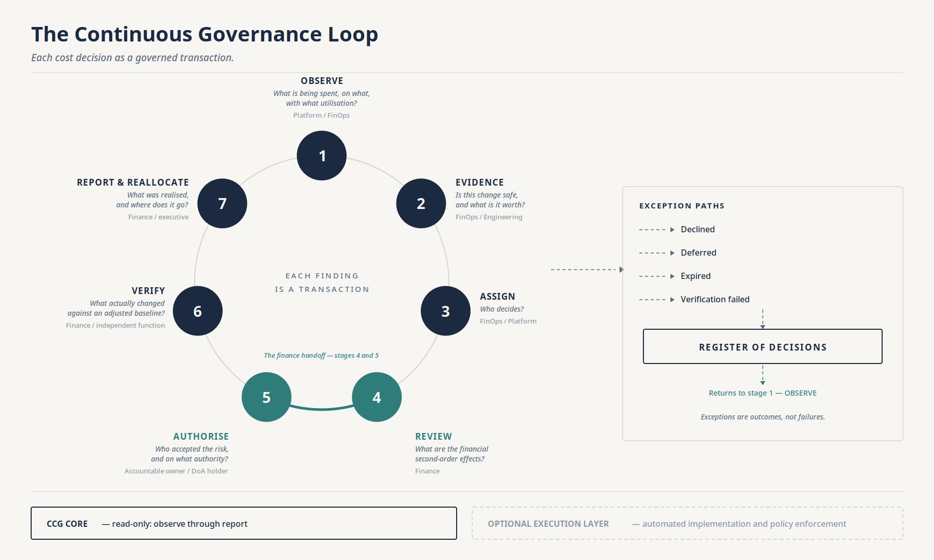
Task: Click the 'OPTIONAL EXECUTION LAYER' dashed box
Action: pyautogui.click(x=688, y=523)
